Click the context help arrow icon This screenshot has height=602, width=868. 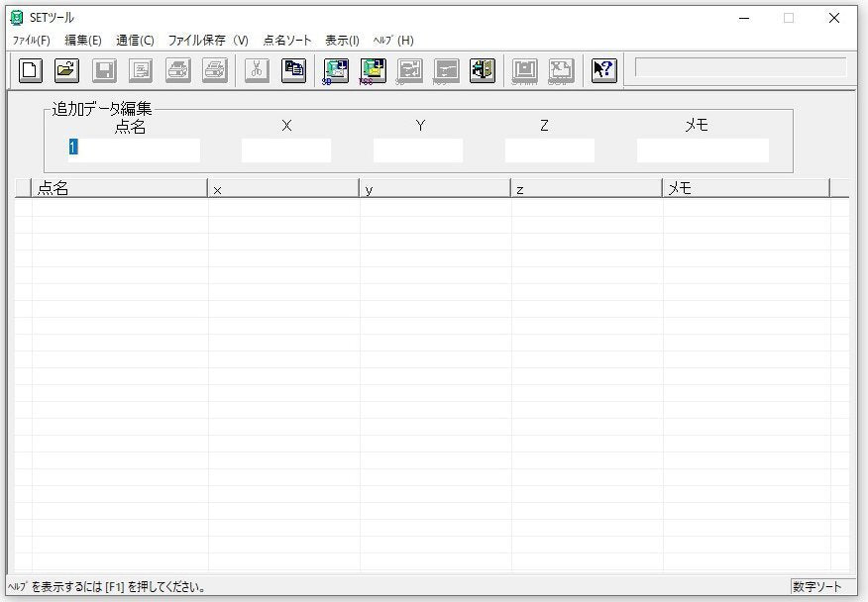click(x=603, y=70)
